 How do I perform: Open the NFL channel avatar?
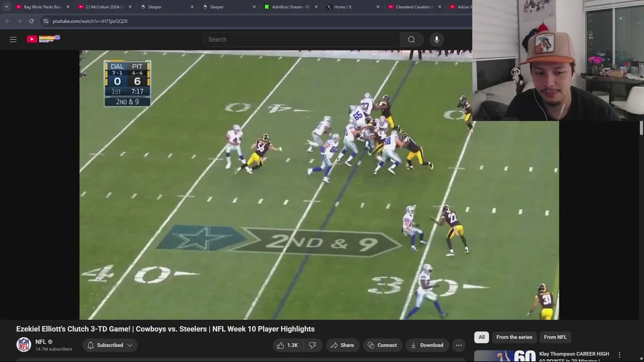(24, 345)
